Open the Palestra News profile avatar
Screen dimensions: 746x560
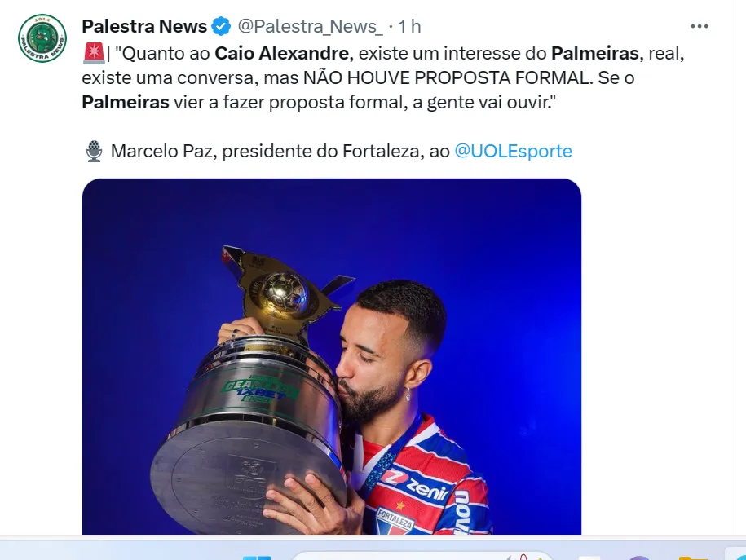42,38
